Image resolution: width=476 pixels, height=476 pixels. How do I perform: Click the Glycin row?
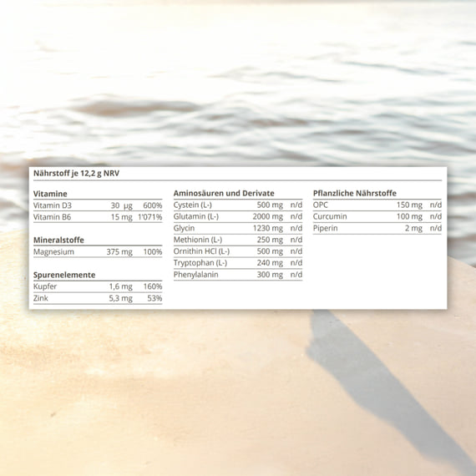238,228
